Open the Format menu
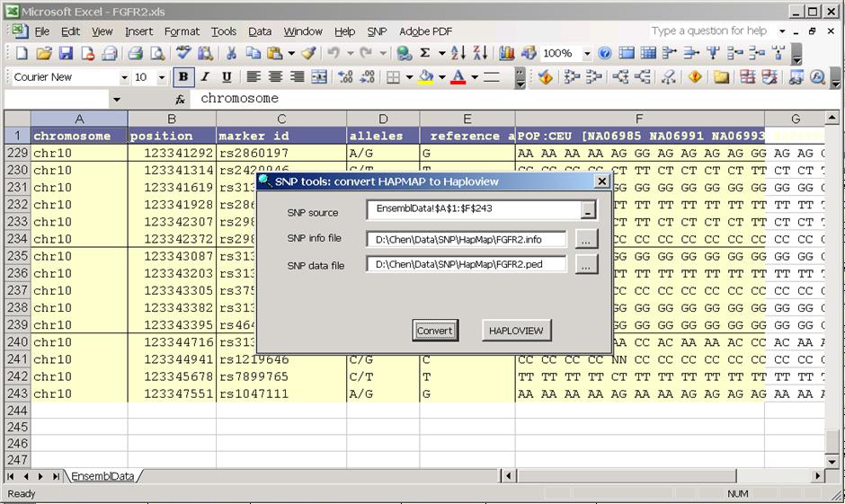The width and height of the screenshot is (845, 504). click(182, 31)
